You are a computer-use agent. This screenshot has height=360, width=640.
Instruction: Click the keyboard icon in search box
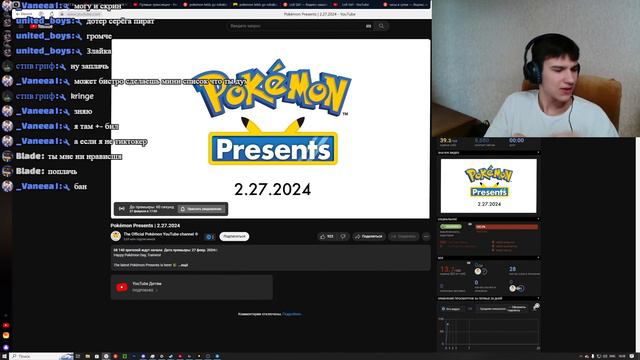pos(369,26)
